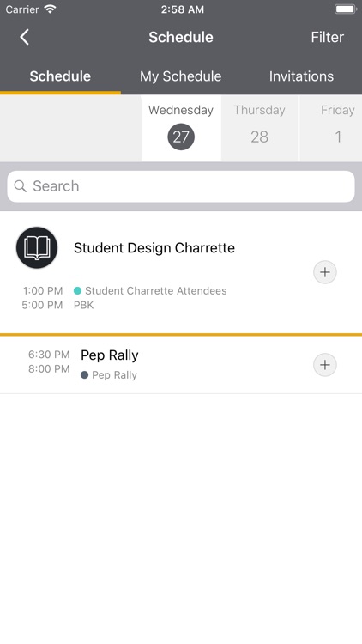Select Thursday 28 date
Viewport: 362px width, 644px height.
[x=259, y=128]
